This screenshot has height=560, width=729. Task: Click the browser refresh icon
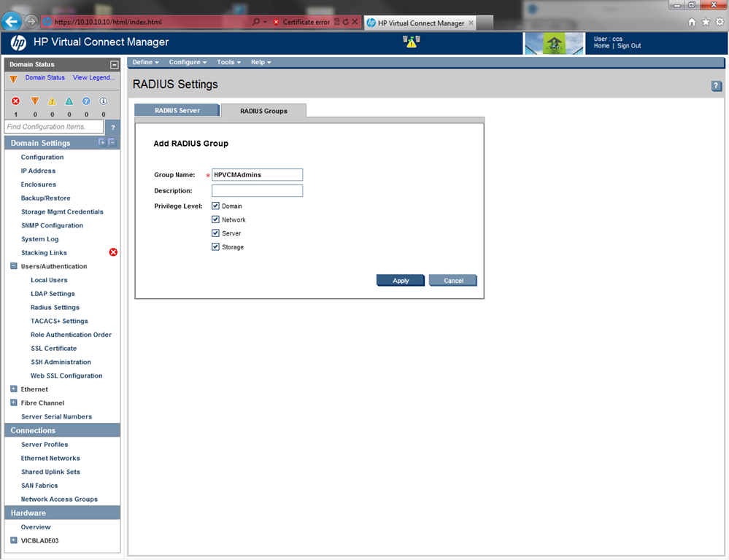pyautogui.click(x=345, y=22)
